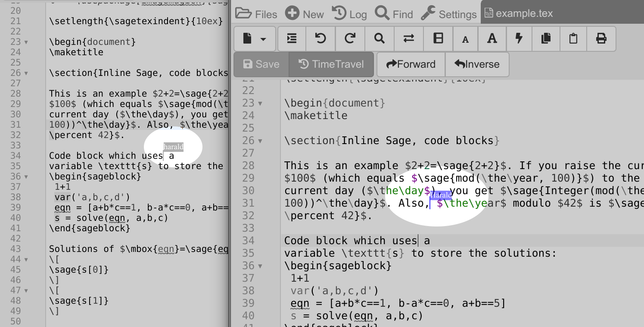644x327 pixels.
Task: Undo the last edit
Action: tap(320, 39)
